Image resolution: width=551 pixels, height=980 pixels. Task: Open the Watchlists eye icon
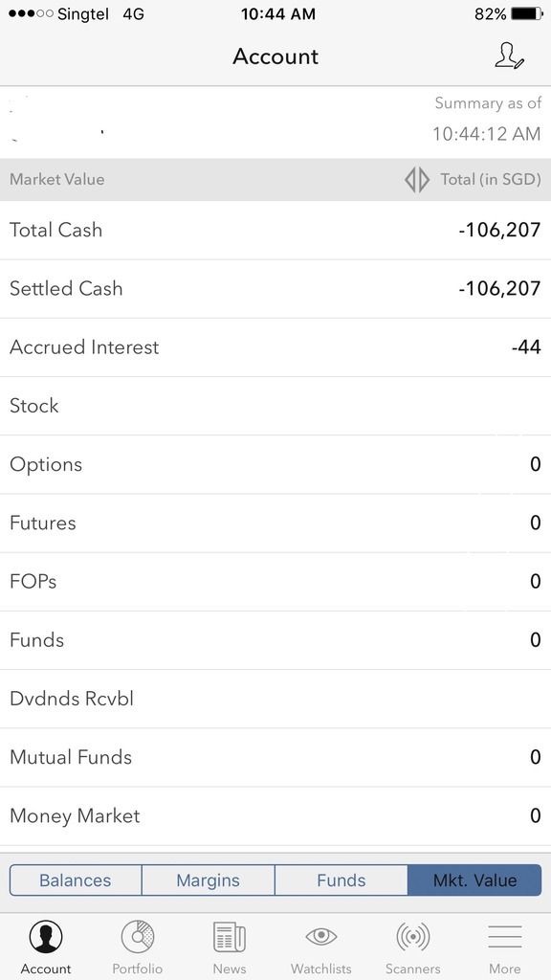click(x=321, y=936)
